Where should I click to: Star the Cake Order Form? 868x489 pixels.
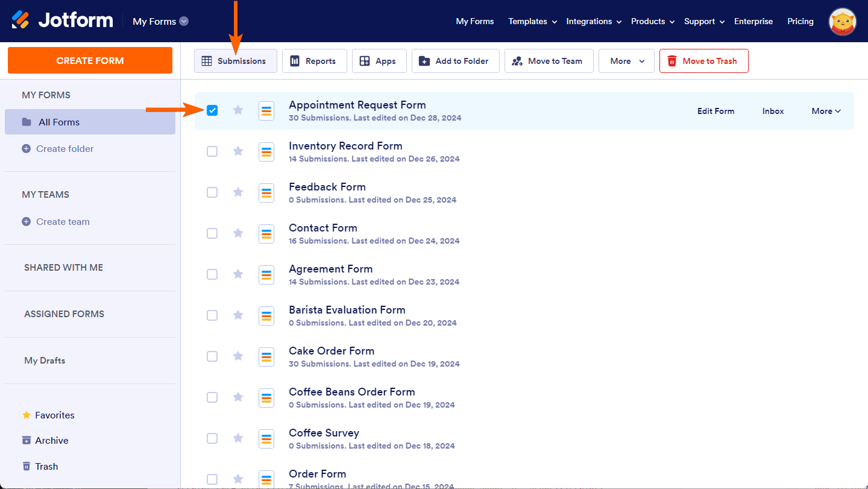click(238, 356)
